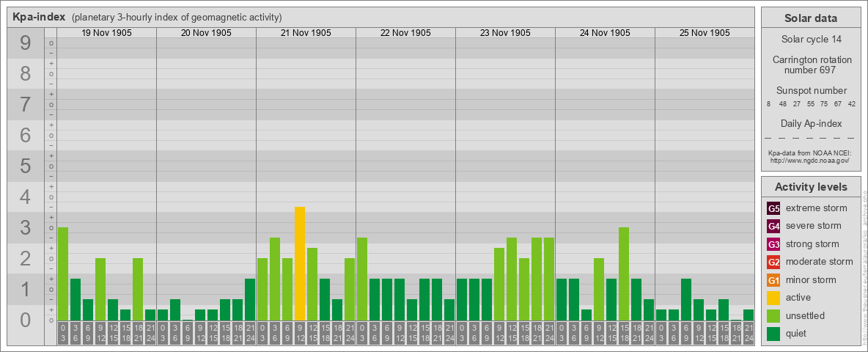
Task: Click the 'moderate storm' legend label
Action: point(820,262)
